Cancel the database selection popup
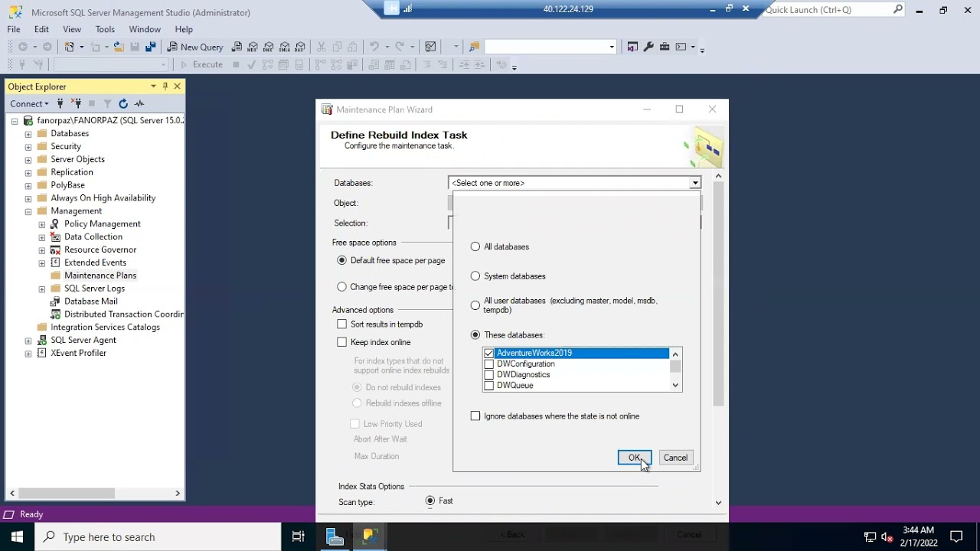Viewport: 980px width, 551px height. click(x=675, y=458)
